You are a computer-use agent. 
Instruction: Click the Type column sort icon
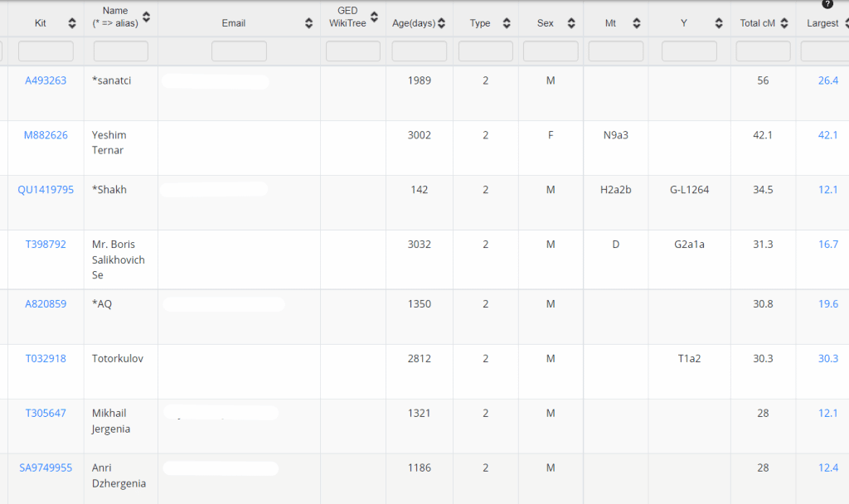tap(506, 23)
